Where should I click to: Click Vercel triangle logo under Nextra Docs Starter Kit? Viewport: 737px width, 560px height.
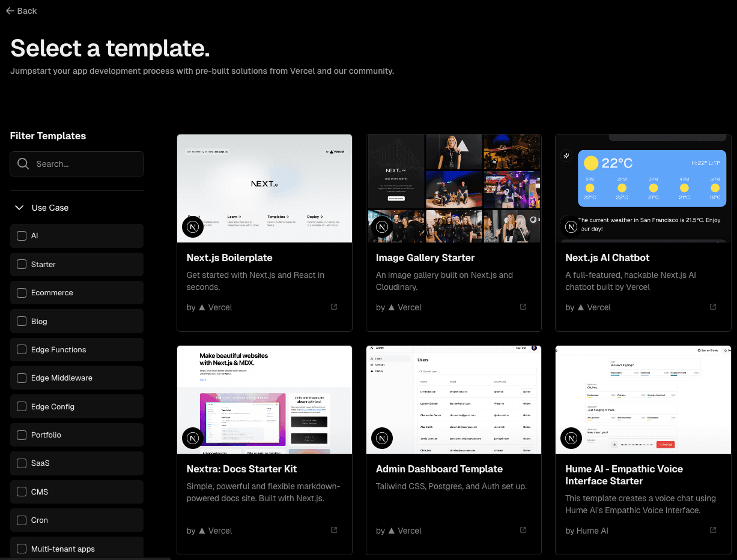(202, 531)
